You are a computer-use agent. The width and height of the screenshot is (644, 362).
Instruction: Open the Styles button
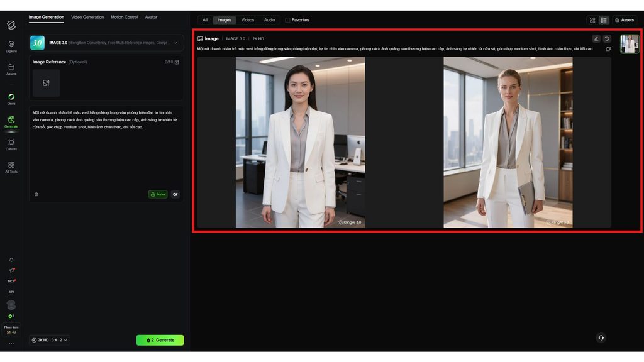(x=158, y=194)
